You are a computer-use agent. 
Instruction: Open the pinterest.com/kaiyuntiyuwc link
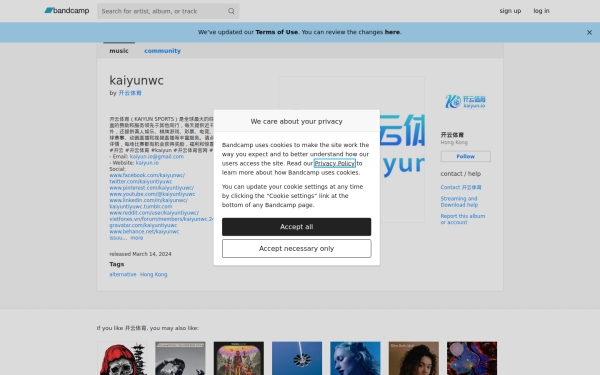pyautogui.click(x=152, y=188)
